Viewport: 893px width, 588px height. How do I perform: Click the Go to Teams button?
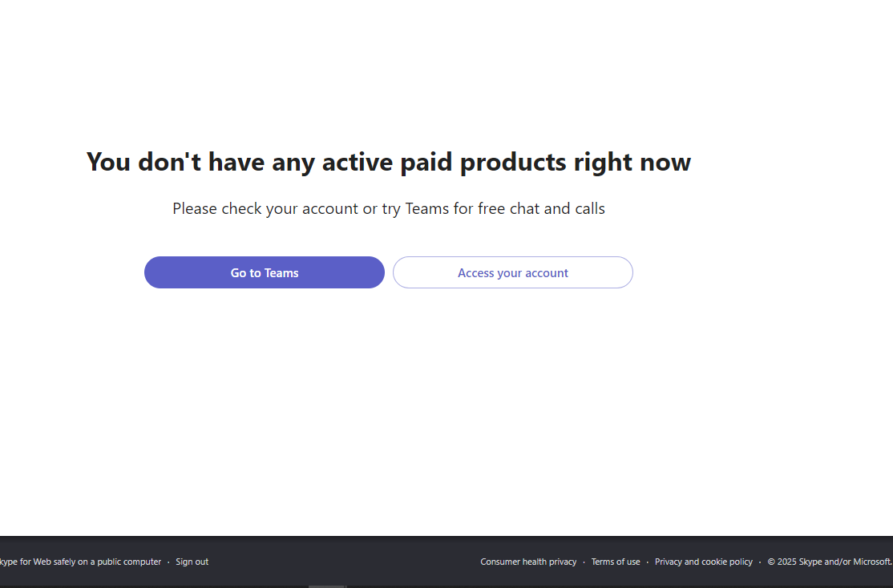(x=265, y=272)
